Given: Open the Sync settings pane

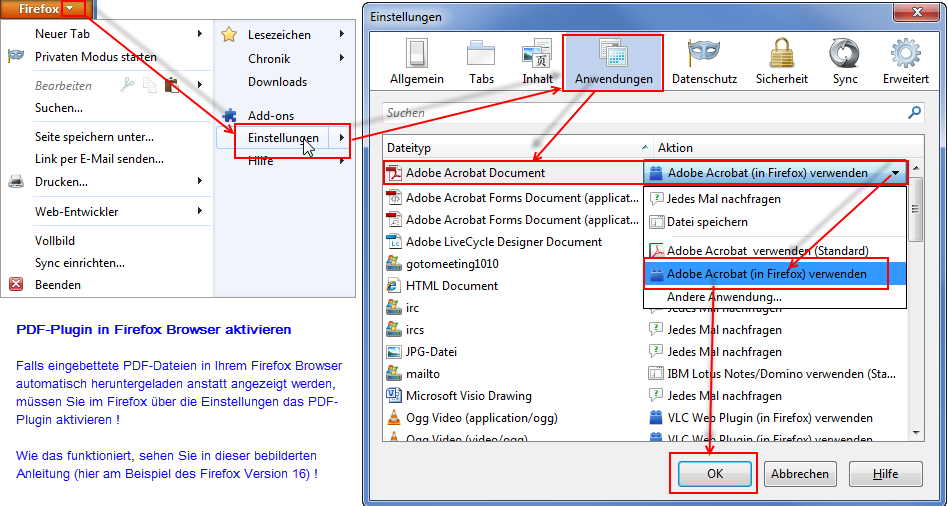Looking at the screenshot, I should point(845,62).
